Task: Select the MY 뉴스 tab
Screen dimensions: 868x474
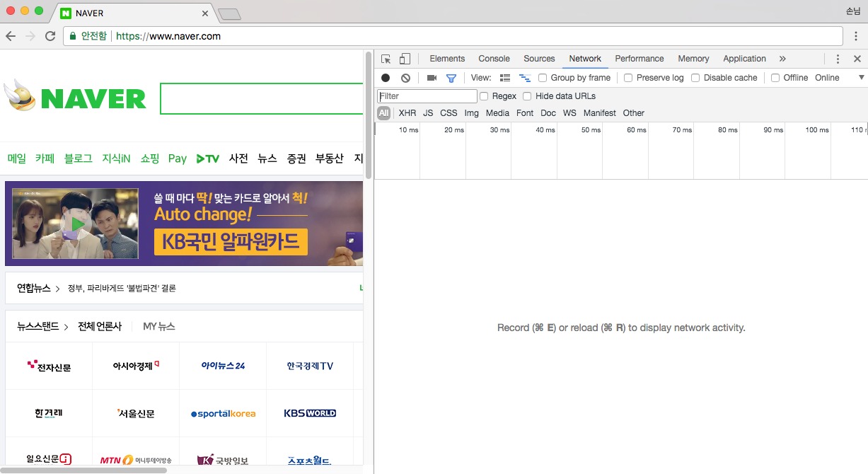Action: [x=159, y=326]
